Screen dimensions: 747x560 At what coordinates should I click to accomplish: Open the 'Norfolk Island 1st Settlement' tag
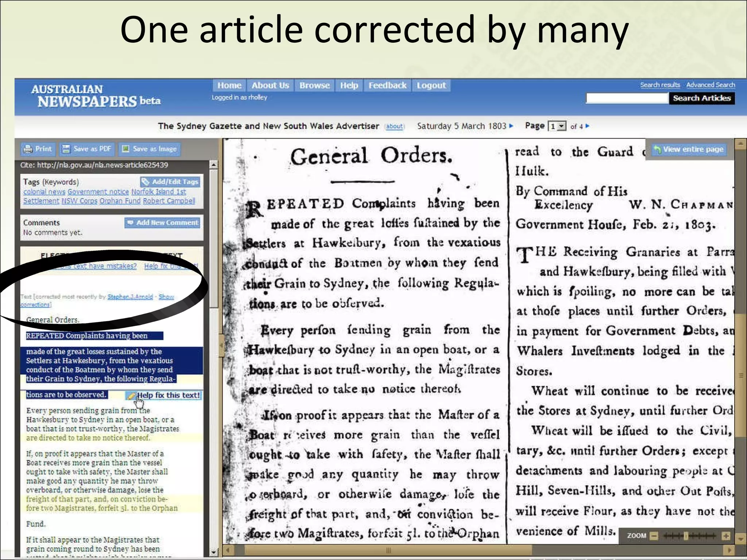(x=159, y=191)
